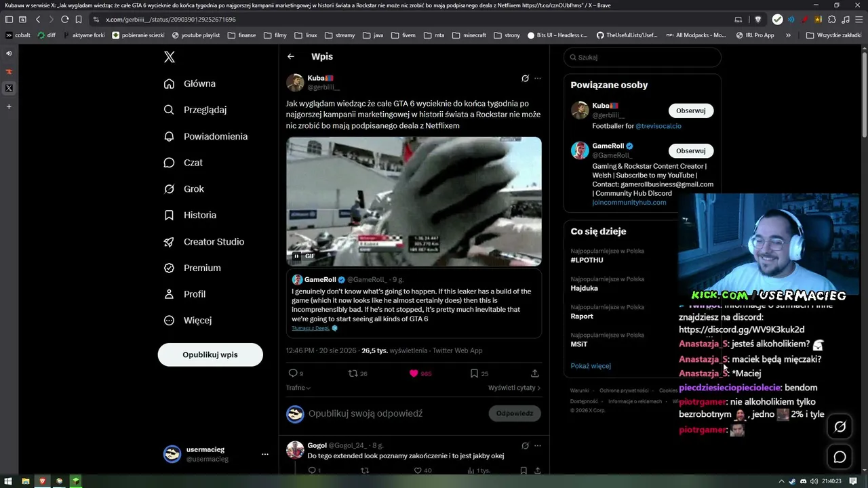Expand the bookmarks overflow chevron

788,35
